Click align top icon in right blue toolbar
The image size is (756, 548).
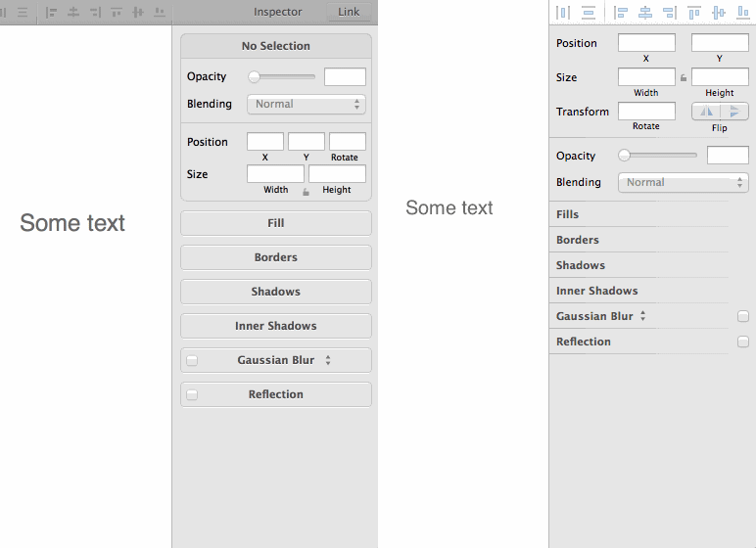tap(694, 13)
